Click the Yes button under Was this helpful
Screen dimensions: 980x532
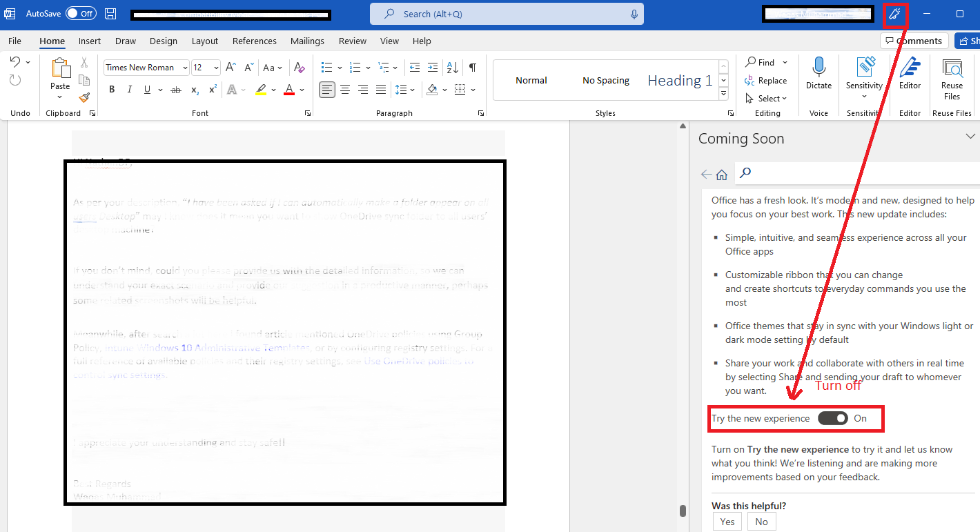[727, 522]
